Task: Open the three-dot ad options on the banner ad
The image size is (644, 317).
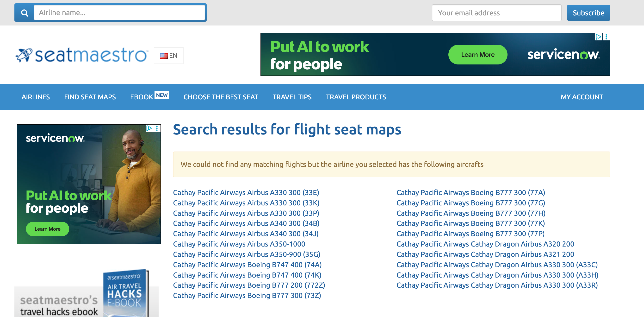Action: click(606, 37)
